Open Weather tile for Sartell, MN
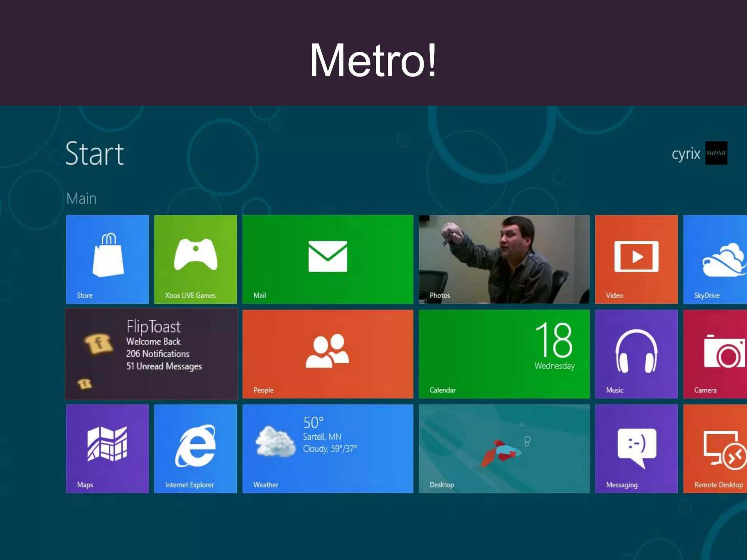 328,448
